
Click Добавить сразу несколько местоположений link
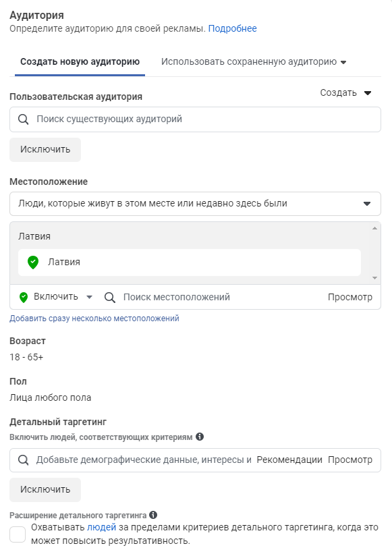(94, 319)
